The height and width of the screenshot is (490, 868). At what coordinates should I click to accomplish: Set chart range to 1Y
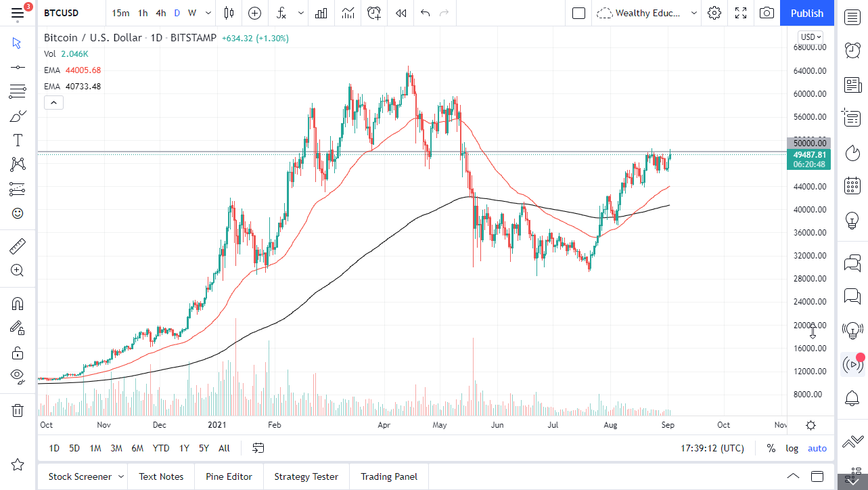pos(183,448)
